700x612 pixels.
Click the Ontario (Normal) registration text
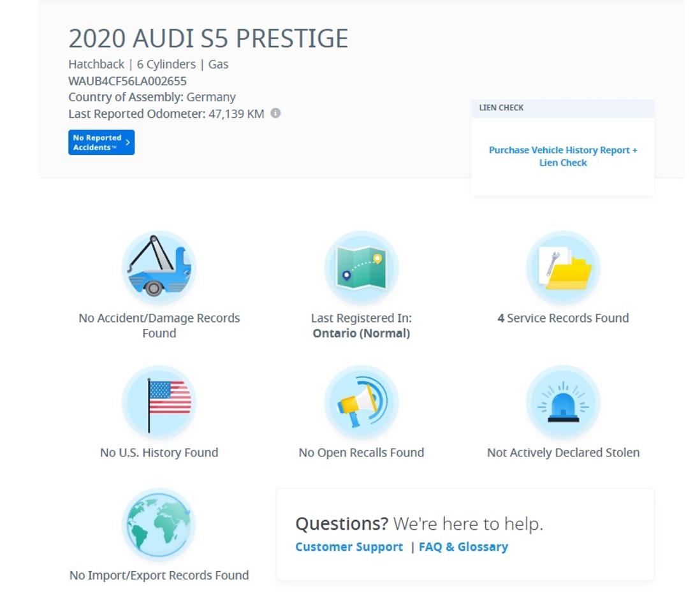tap(361, 333)
